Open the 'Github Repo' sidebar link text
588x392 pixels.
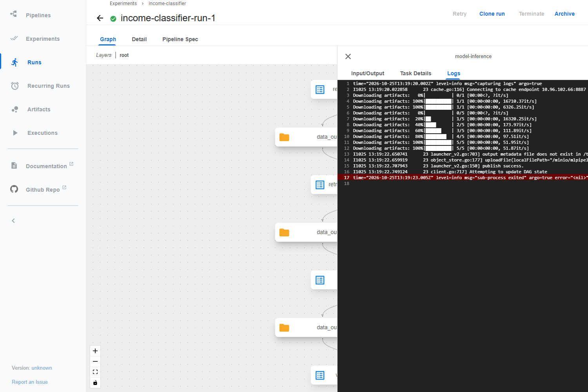click(43, 190)
